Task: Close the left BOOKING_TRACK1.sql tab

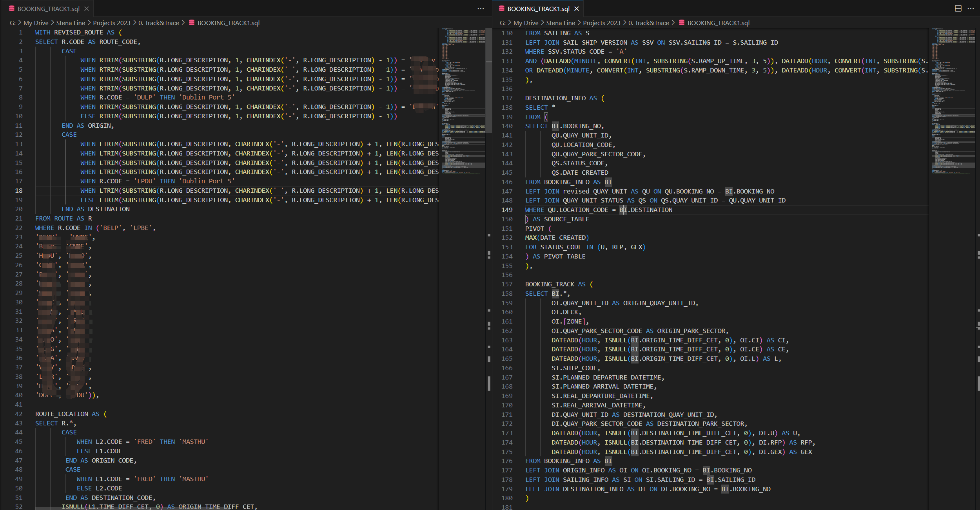Action: 87,9
